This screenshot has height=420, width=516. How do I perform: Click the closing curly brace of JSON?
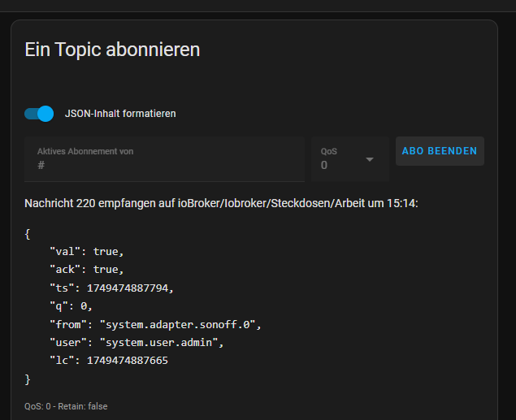point(28,379)
